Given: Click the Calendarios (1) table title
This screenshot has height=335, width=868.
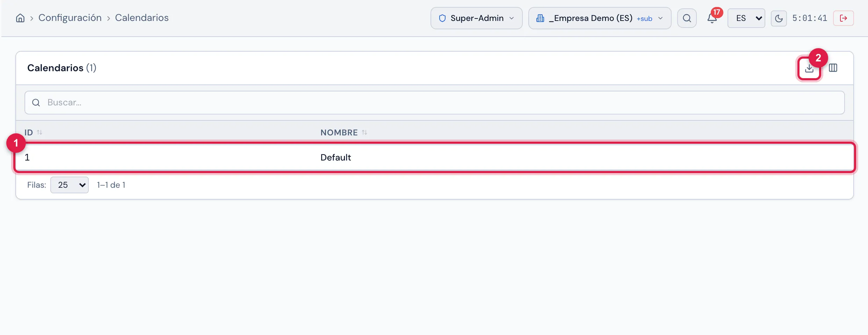Looking at the screenshot, I should pos(62,68).
